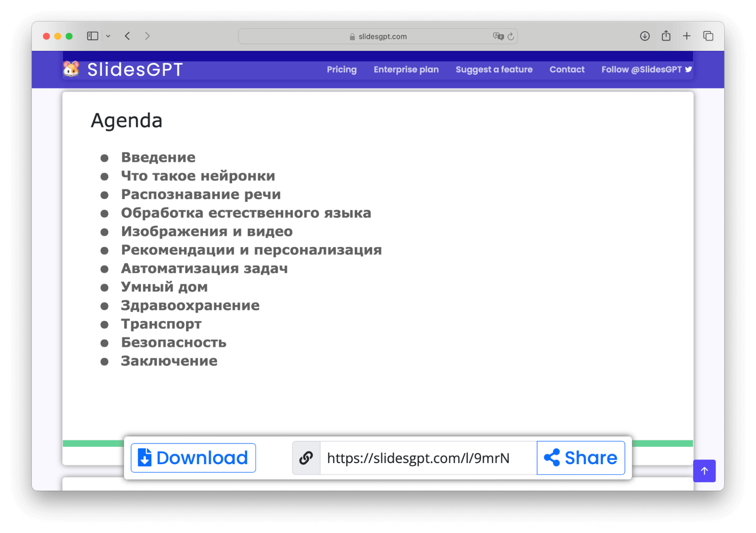756x533 pixels.
Task: Toggle Safari's sidebar panel icon
Action: click(x=92, y=36)
